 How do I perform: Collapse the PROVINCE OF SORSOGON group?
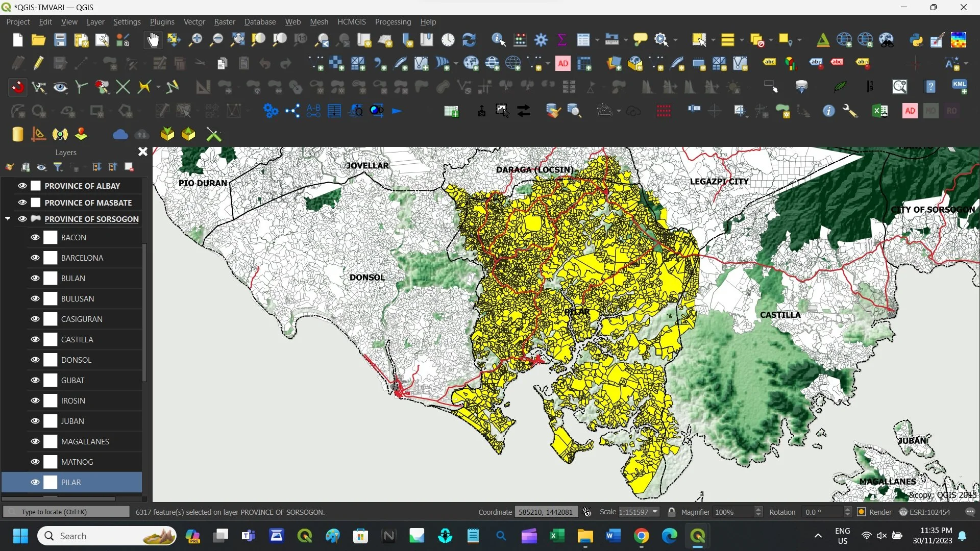[8, 219]
